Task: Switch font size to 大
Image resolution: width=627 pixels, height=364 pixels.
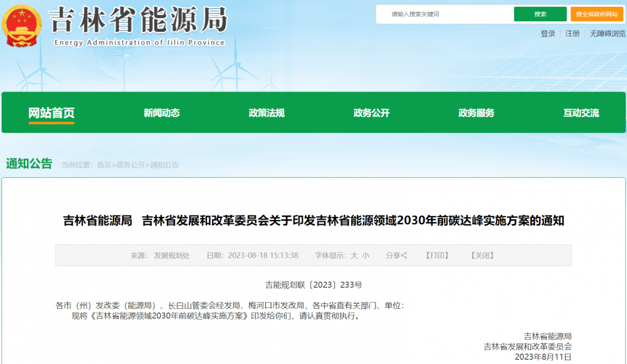Action: 354,256
